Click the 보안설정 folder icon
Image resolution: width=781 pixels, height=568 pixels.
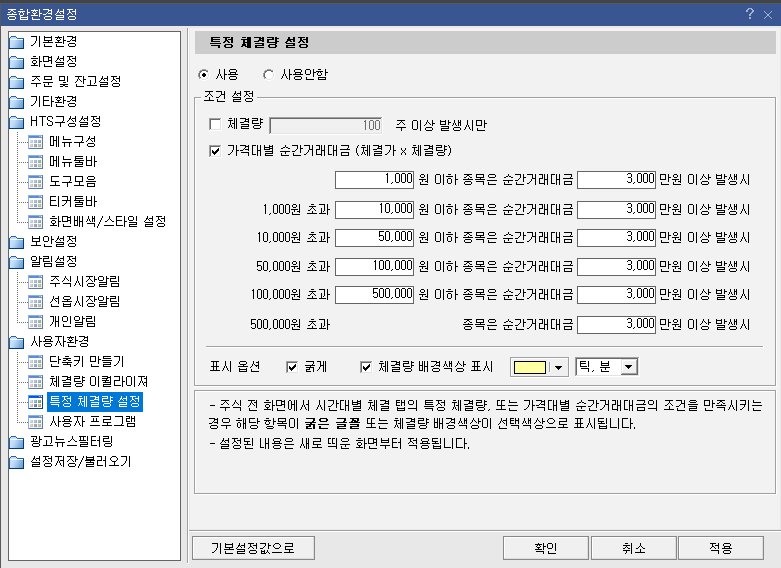[16, 242]
